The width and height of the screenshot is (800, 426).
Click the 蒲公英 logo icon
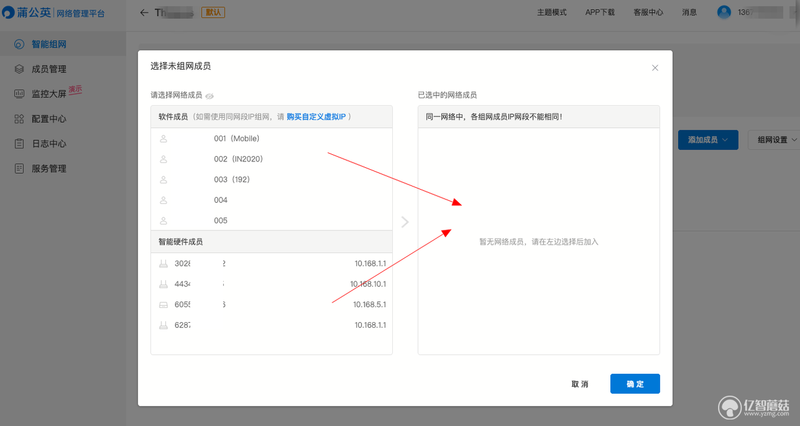click(8, 12)
